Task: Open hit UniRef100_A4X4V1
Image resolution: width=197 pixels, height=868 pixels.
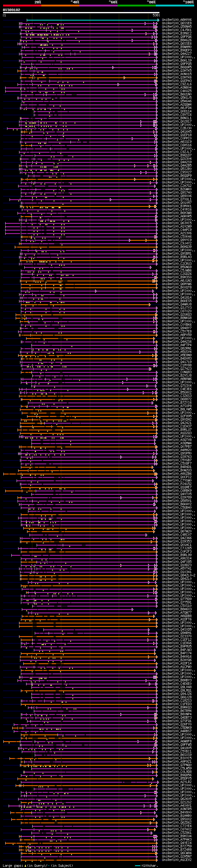Action: click(177, 806)
